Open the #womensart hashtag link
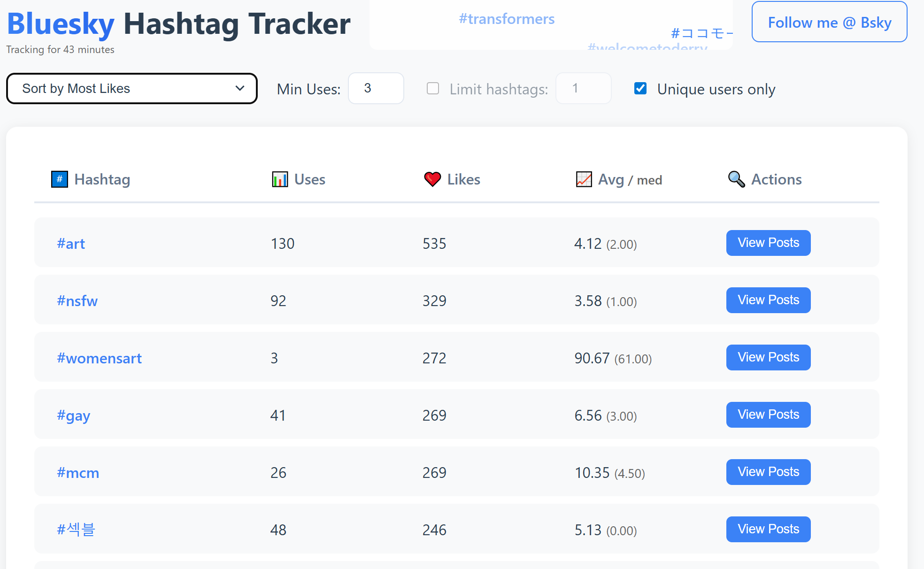The image size is (924, 569). (x=99, y=358)
